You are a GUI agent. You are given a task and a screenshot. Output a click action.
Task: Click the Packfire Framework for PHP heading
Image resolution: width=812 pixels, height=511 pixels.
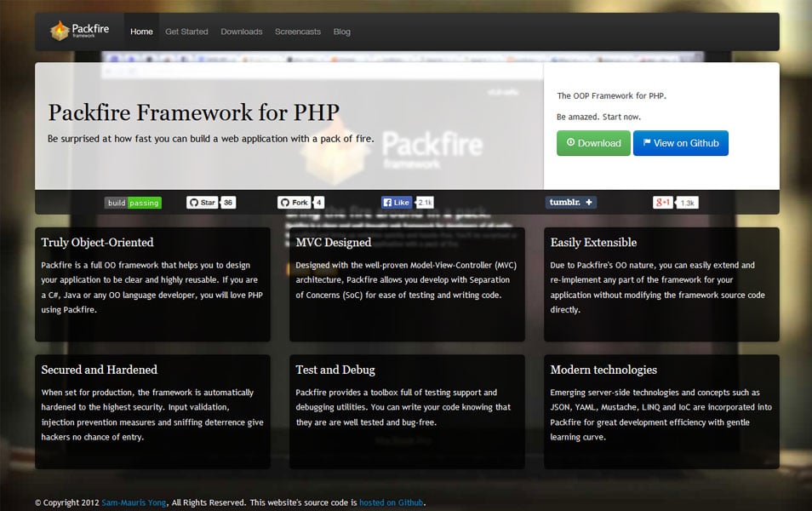coord(194,112)
